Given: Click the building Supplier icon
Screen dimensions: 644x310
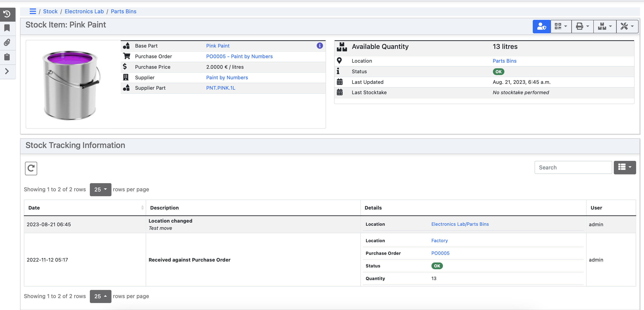Looking at the screenshot, I should [x=126, y=77].
